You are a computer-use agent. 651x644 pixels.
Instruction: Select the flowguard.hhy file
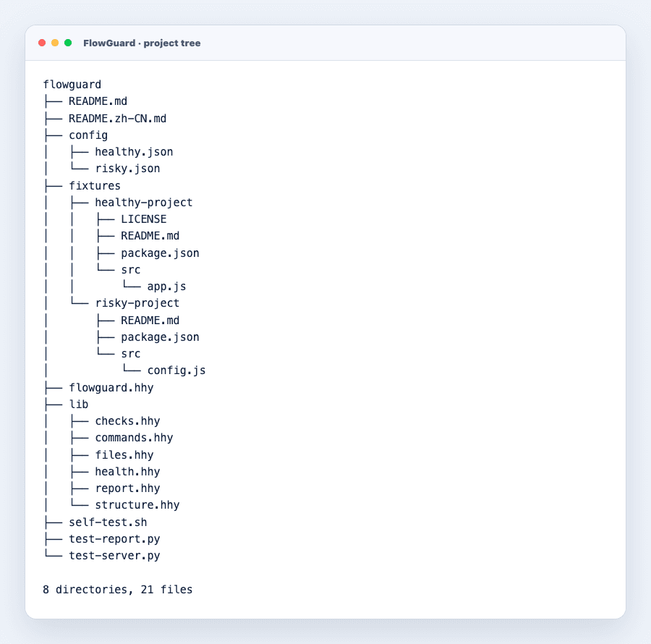click(x=111, y=388)
